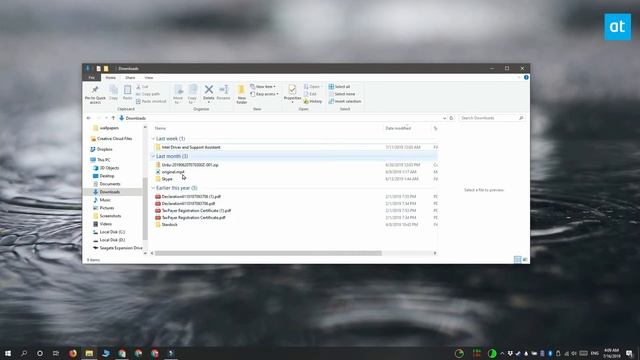Select TaxPayer Registration Certificate (1).pdf
This screenshot has width=640, height=360.
point(196,211)
